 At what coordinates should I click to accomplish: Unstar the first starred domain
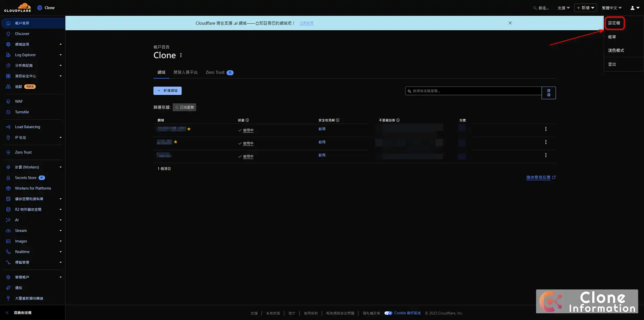pos(189,129)
